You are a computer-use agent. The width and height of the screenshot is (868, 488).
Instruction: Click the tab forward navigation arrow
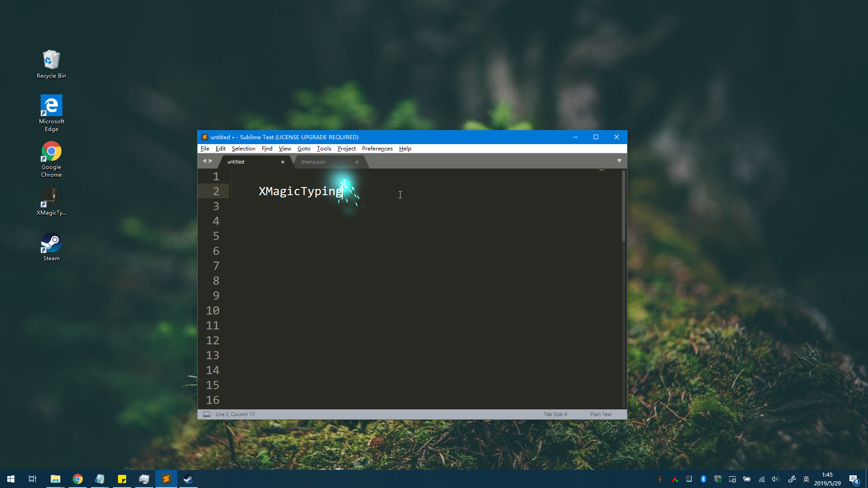pyautogui.click(x=211, y=161)
